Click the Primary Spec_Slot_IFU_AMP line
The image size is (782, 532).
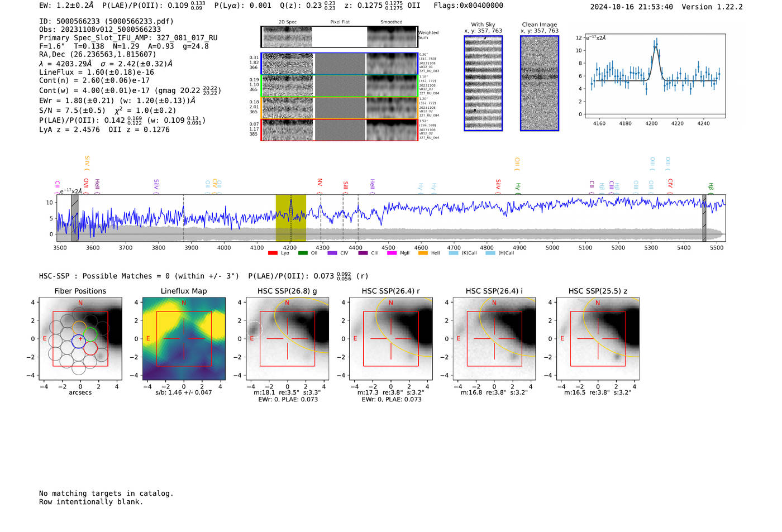pos(128,38)
